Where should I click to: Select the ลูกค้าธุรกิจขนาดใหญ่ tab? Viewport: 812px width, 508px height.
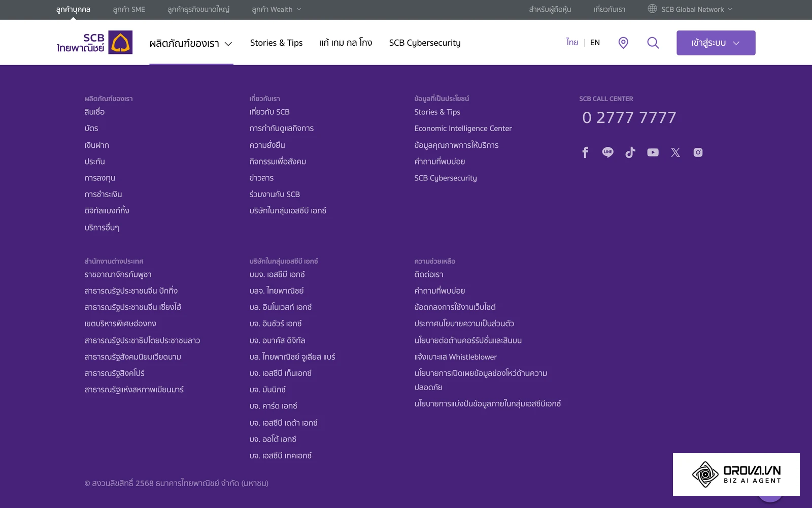click(198, 9)
